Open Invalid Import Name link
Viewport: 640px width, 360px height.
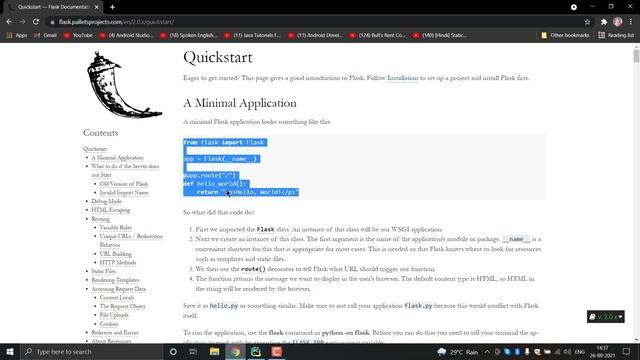click(124, 193)
